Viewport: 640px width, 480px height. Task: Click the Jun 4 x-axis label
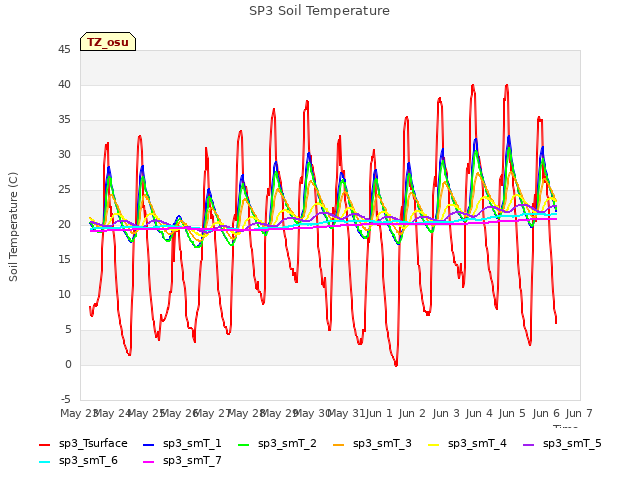479,413
